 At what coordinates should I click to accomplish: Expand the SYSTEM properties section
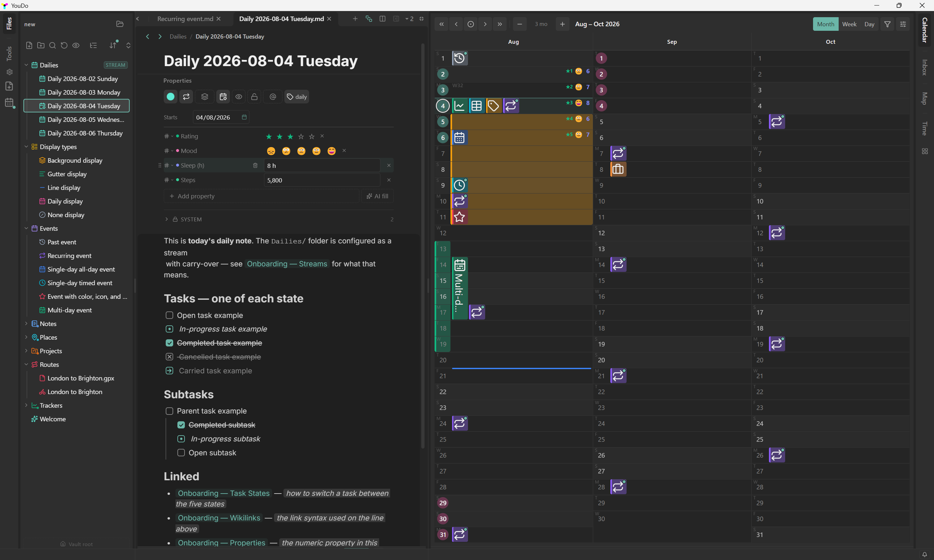pos(166,219)
